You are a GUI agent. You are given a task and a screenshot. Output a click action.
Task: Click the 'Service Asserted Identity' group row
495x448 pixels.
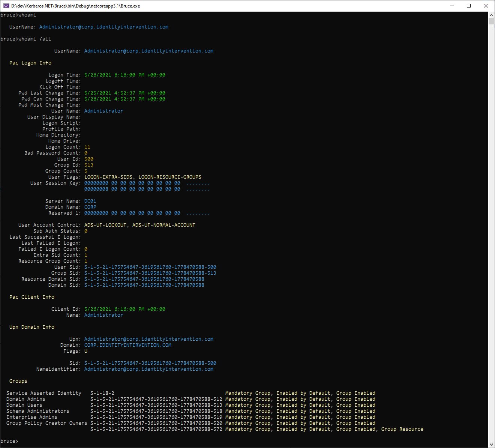191,393
